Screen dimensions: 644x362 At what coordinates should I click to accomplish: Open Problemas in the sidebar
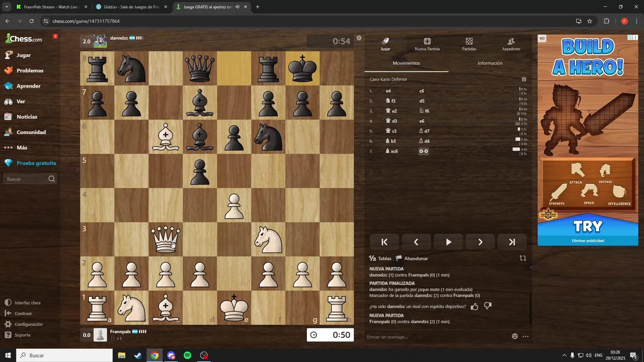point(24,70)
